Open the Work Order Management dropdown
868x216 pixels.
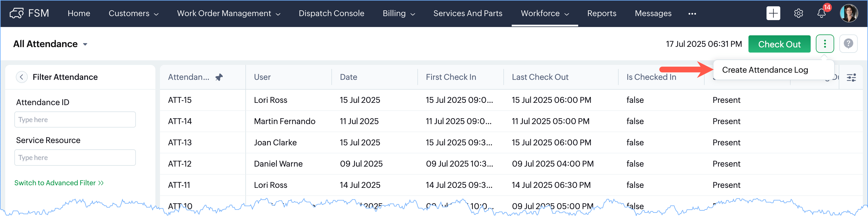[x=228, y=14]
